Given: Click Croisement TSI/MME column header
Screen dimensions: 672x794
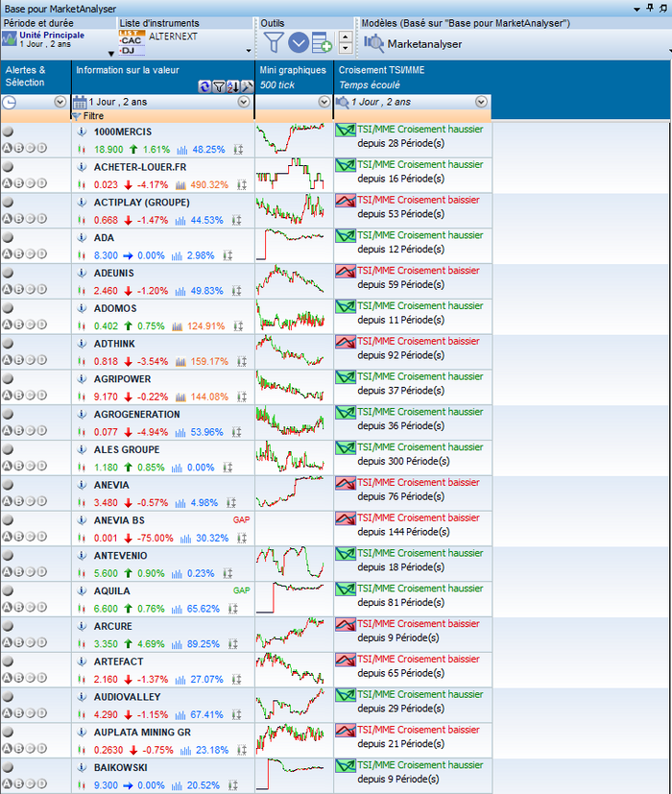Looking at the screenshot, I should point(381,70).
